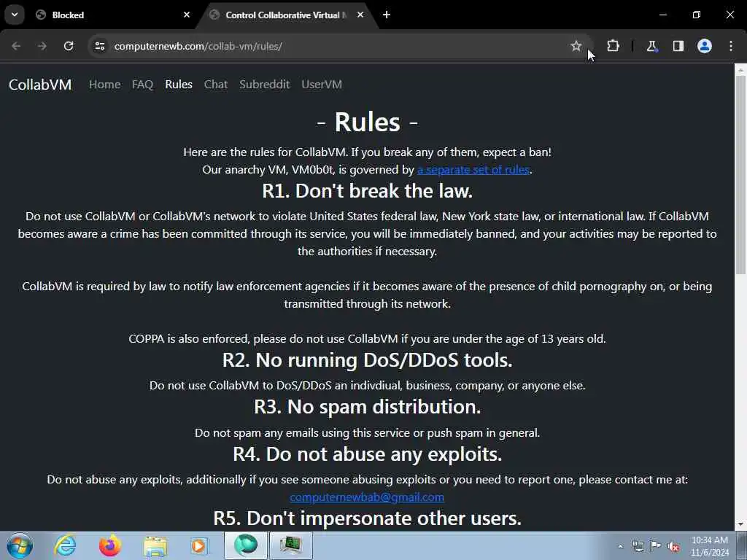Open Action Center flag icon
The width and height of the screenshot is (747, 560).
tap(656, 547)
